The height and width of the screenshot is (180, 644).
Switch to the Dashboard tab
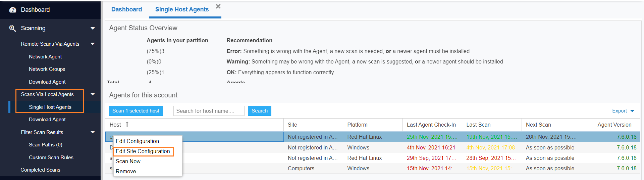pyautogui.click(x=126, y=9)
